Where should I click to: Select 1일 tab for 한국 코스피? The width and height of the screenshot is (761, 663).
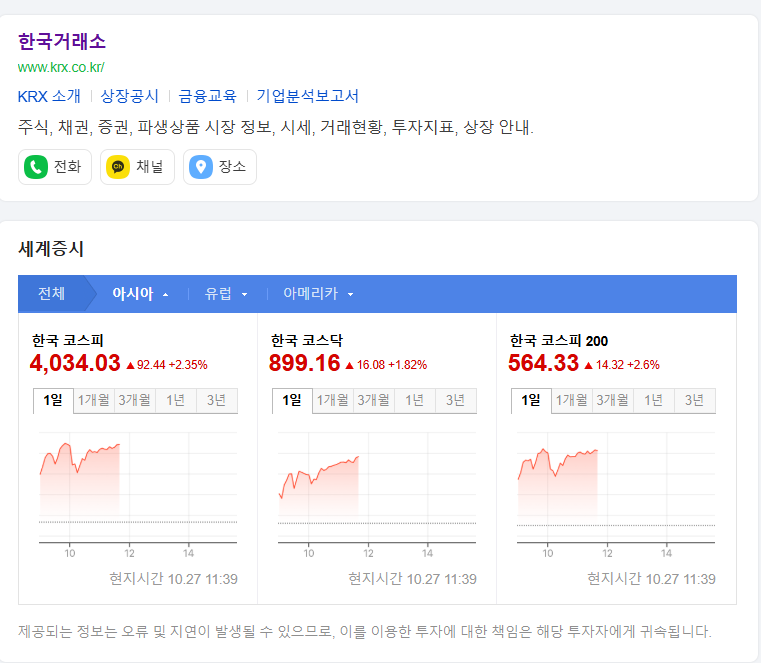pyautogui.click(x=53, y=400)
